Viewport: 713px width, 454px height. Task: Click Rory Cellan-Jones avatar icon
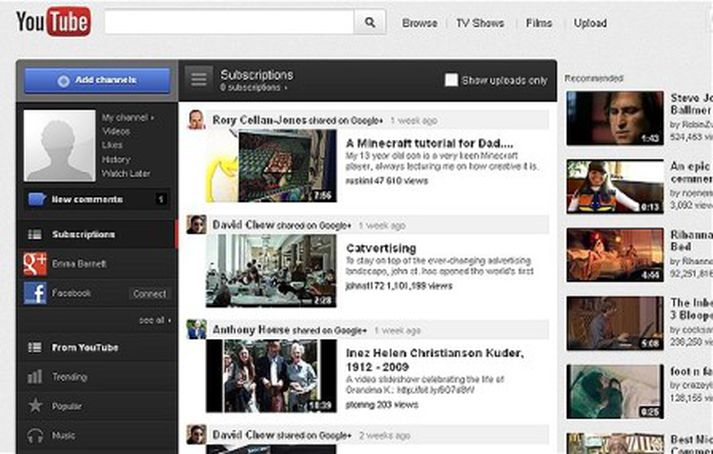[x=196, y=120]
